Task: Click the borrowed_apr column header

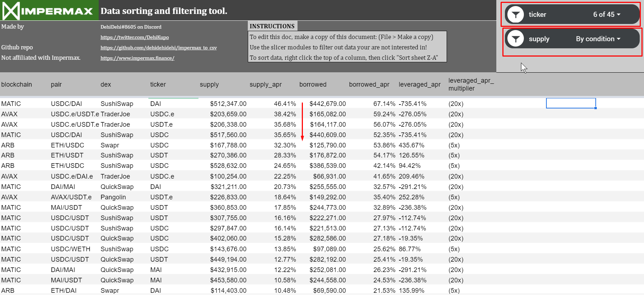Action: click(369, 84)
